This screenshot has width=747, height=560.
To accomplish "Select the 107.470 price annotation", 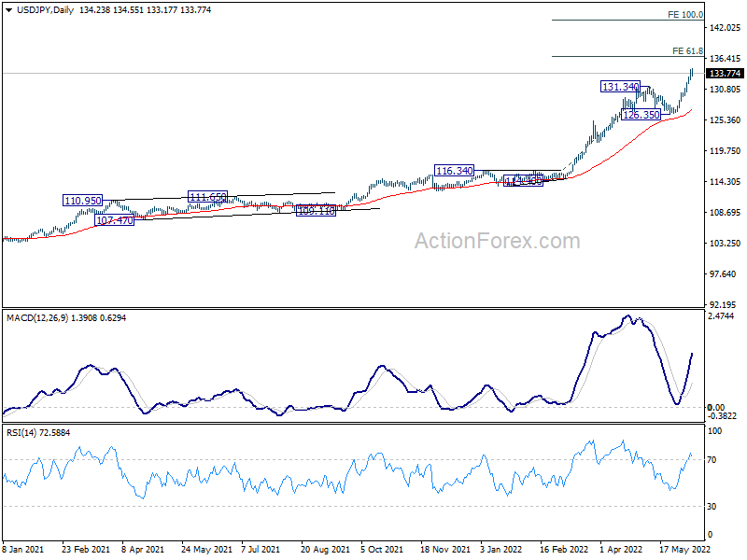I will 115,220.
